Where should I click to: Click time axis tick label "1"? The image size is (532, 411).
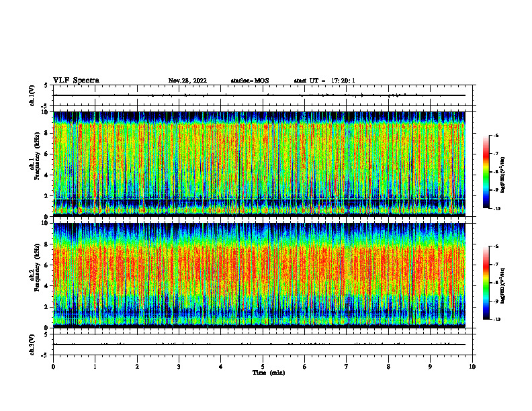(95, 367)
